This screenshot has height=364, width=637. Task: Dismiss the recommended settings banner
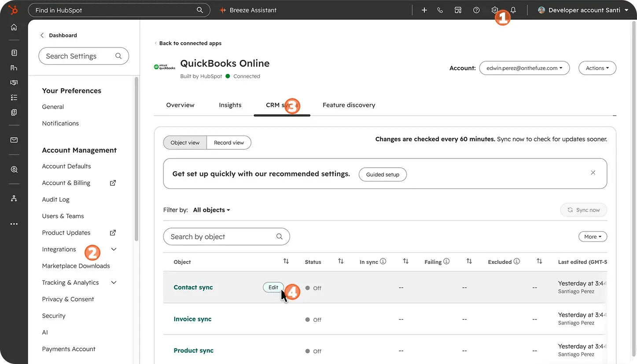(x=593, y=173)
